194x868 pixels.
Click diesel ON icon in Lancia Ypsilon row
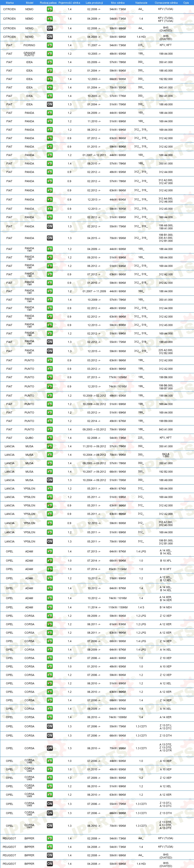(x=50, y=541)
